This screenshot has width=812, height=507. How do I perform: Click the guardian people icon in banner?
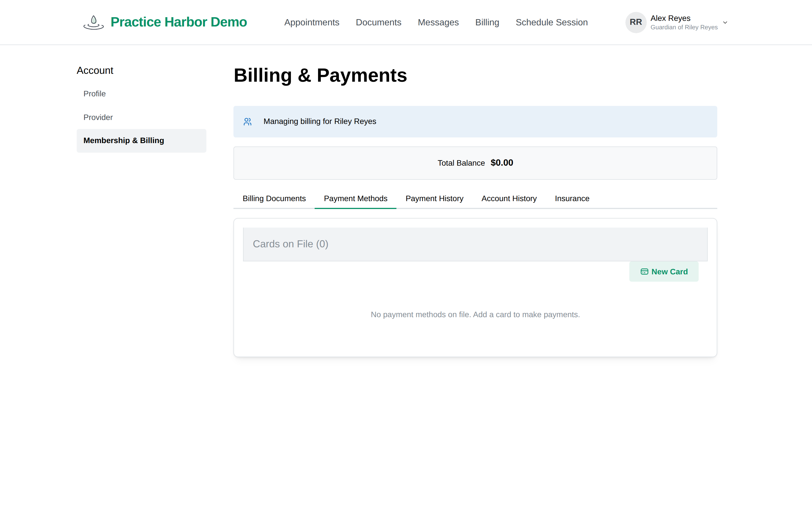[248, 122]
